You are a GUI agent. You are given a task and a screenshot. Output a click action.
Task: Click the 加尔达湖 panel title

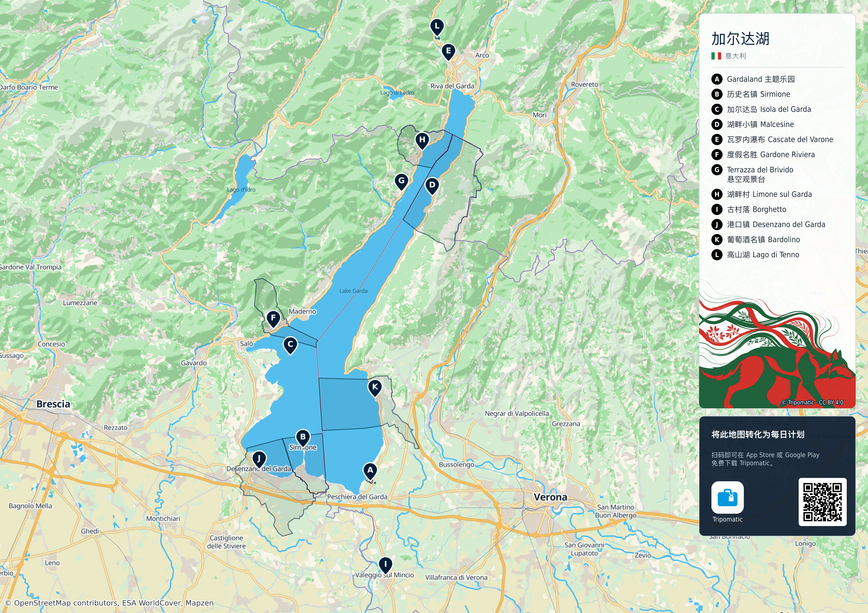[740, 39]
